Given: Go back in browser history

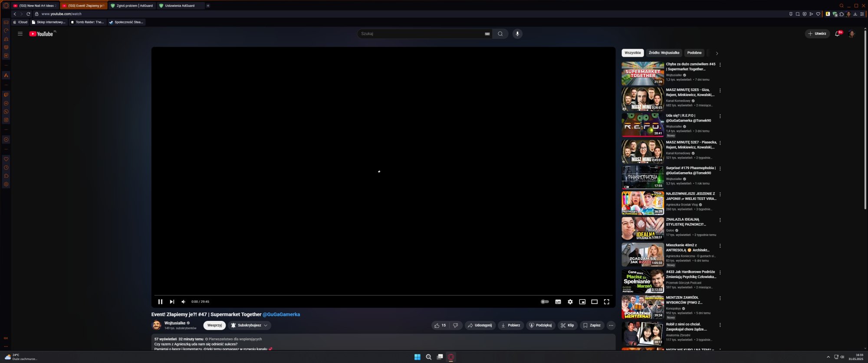Looking at the screenshot, I should click(15, 14).
